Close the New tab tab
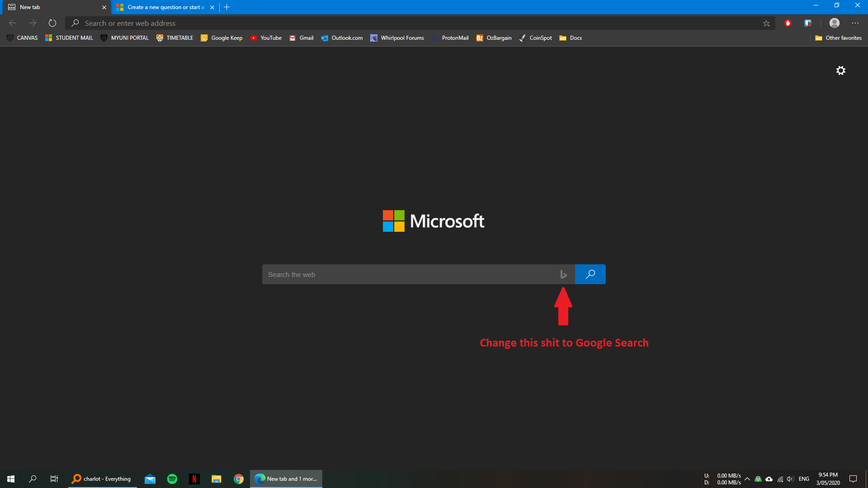This screenshot has height=488, width=868. pos(104,7)
